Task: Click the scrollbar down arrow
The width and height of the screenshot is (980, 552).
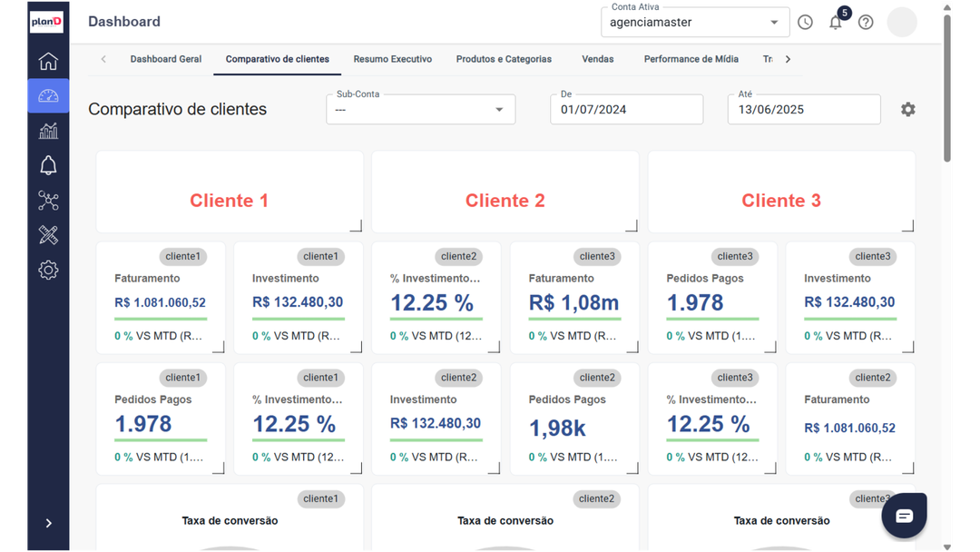Action: click(946, 547)
